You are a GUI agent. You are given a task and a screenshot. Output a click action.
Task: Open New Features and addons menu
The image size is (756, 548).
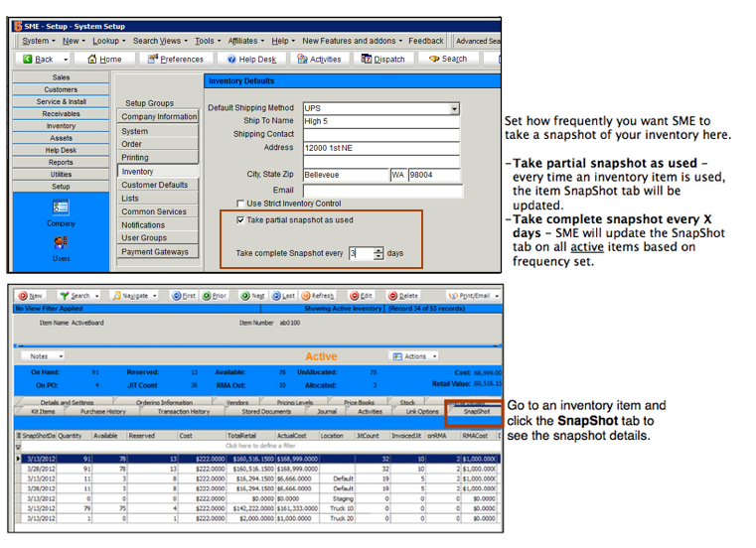coord(352,41)
